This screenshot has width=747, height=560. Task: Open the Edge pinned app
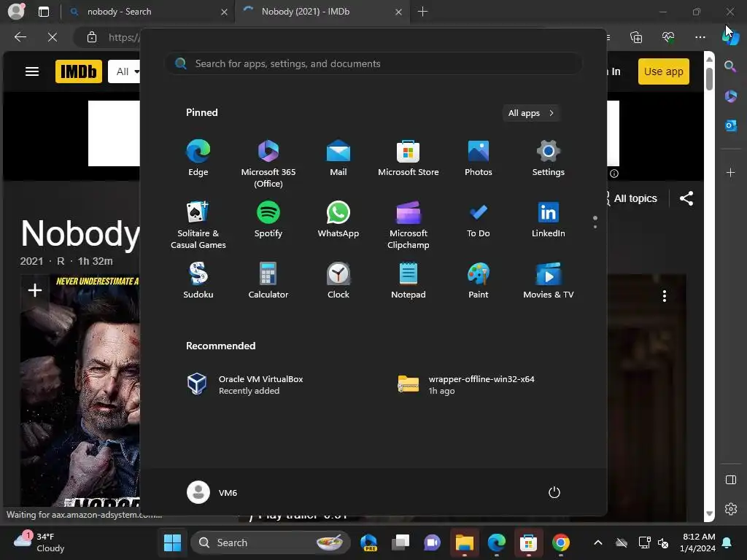click(198, 158)
